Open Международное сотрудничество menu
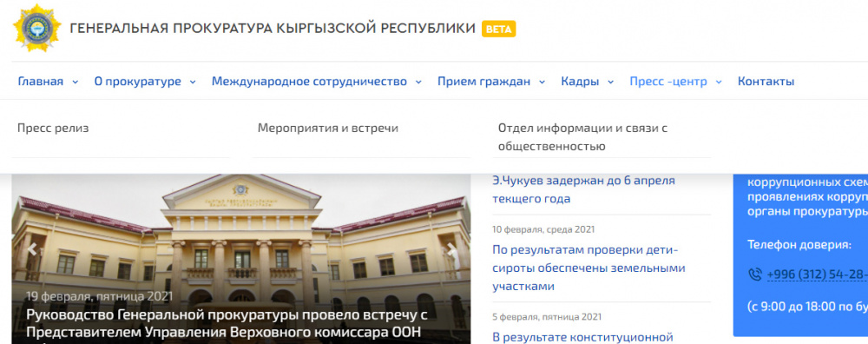 coord(310,82)
